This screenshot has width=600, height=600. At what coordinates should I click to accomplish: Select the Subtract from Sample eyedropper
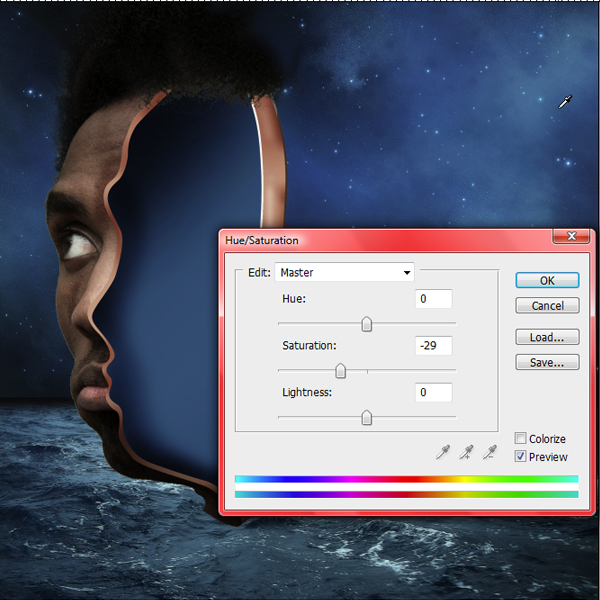click(x=490, y=452)
